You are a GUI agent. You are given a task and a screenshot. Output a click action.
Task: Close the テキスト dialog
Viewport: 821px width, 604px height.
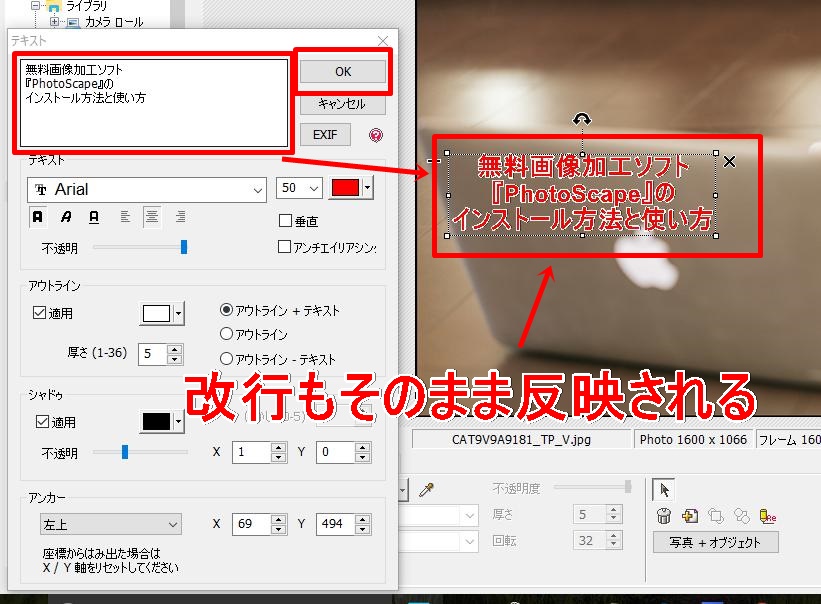[x=383, y=41]
